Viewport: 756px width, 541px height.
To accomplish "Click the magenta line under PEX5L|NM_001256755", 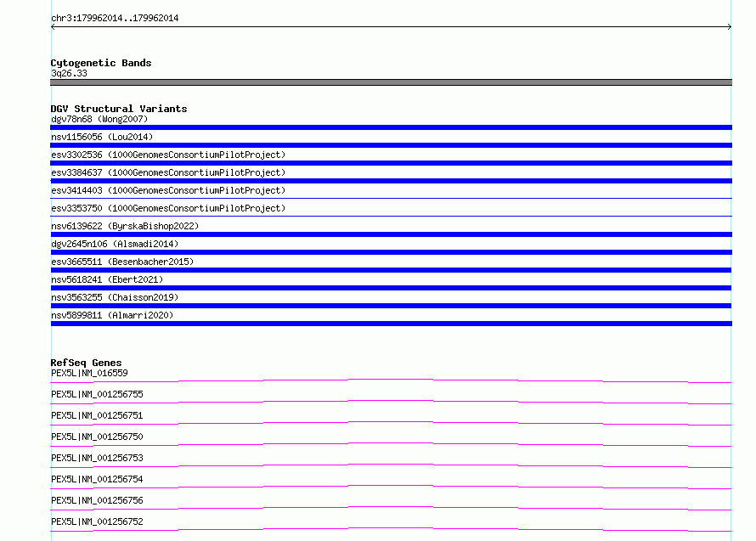I will 391,402.
